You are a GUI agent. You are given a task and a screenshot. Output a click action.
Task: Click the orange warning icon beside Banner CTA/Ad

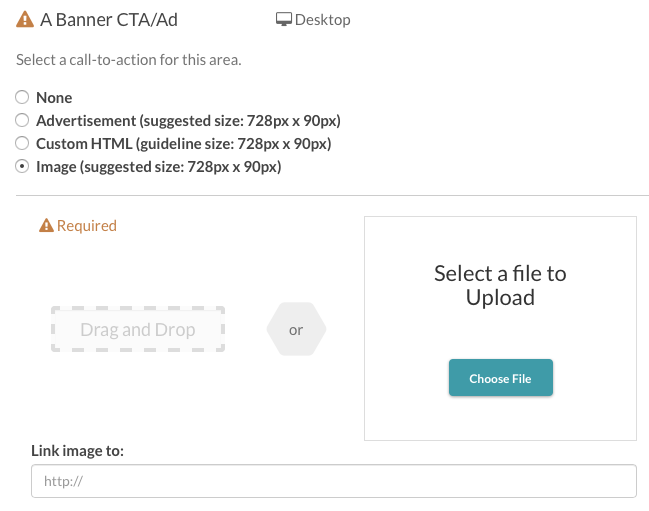(x=25, y=19)
